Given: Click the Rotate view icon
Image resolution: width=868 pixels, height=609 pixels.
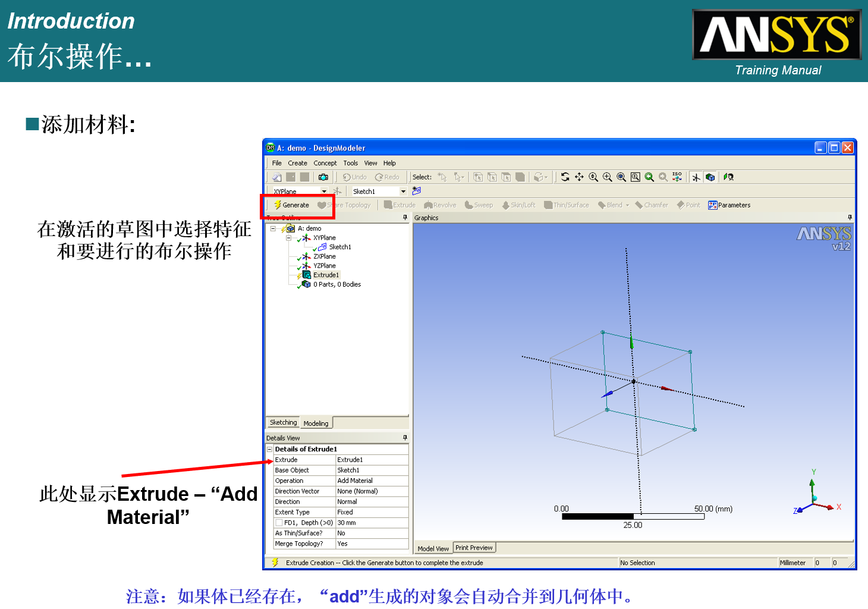Looking at the screenshot, I should click(564, 177).
